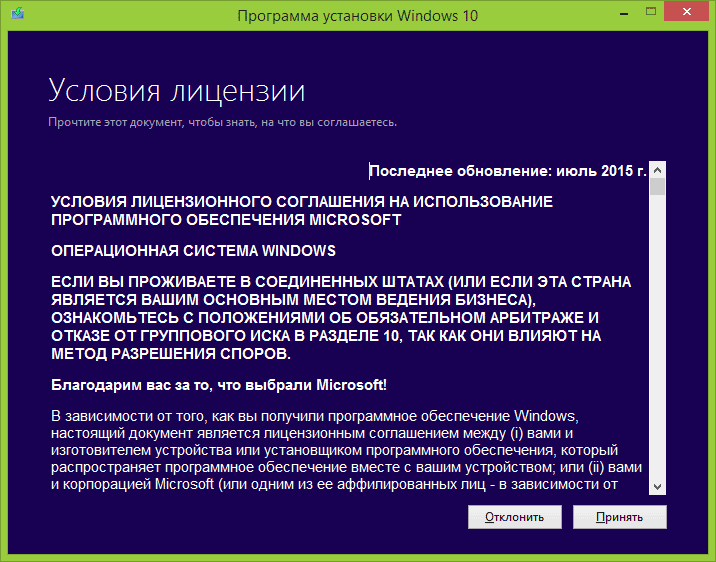This screenshot has height=562, width=716.
Task: Click the empty scrollbar track below the thumb
Action: (657, 340)
